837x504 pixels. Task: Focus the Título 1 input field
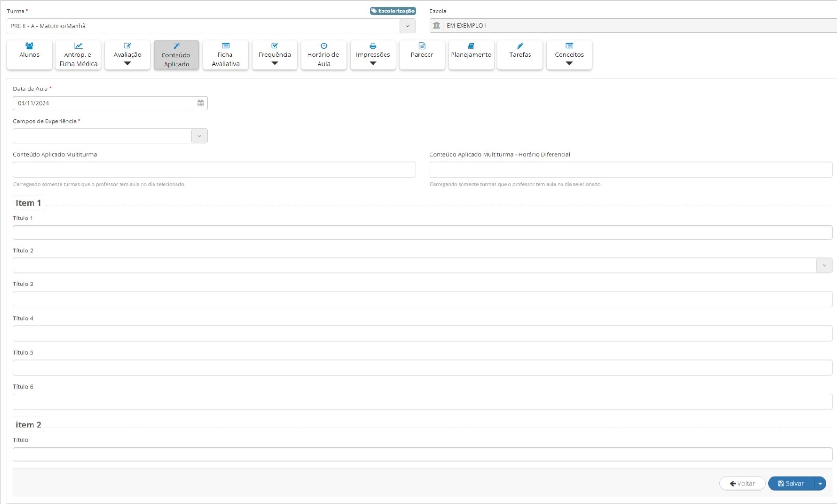(422, 232)
